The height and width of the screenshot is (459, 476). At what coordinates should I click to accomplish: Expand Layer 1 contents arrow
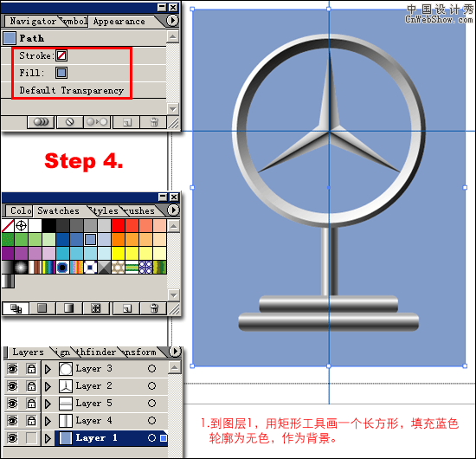pos(48,438)
